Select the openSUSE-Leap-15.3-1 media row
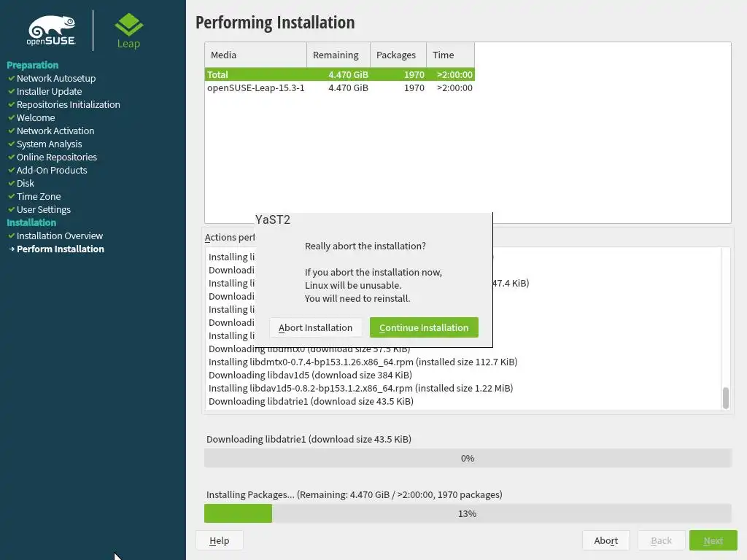 click(340, 87)
